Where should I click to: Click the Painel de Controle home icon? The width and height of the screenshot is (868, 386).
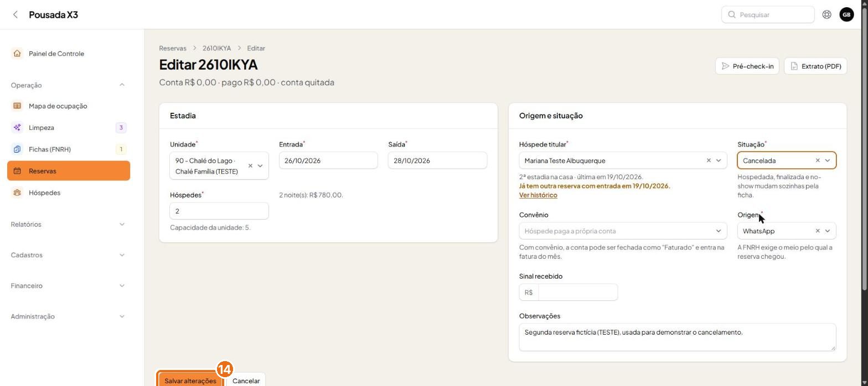[x=17, y=54]
